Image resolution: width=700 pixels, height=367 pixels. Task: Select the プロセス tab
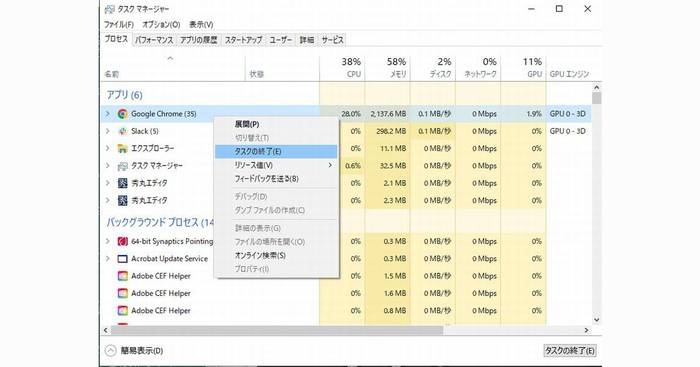coord(117,39)
